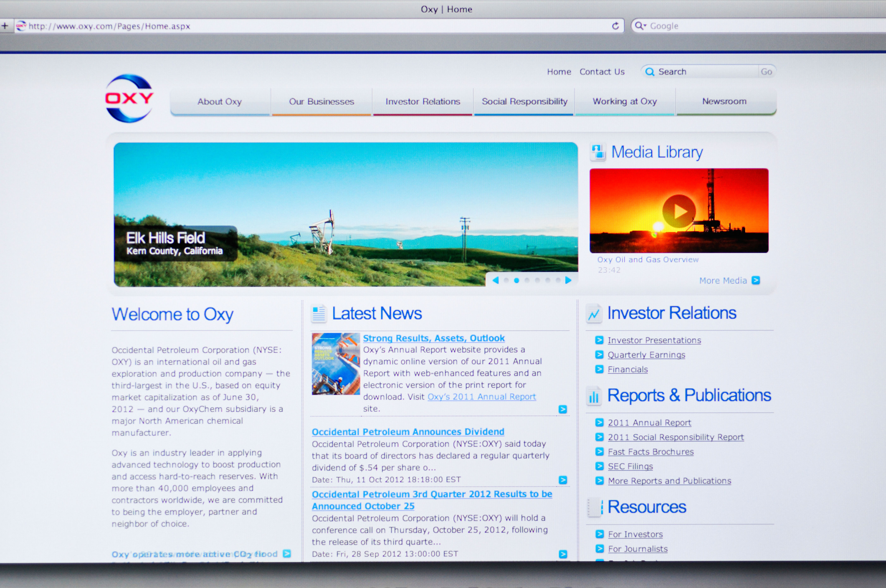Open the Our Businesses nav tab
This screenshot has height=588, width=886.
[x=321, y=102]
